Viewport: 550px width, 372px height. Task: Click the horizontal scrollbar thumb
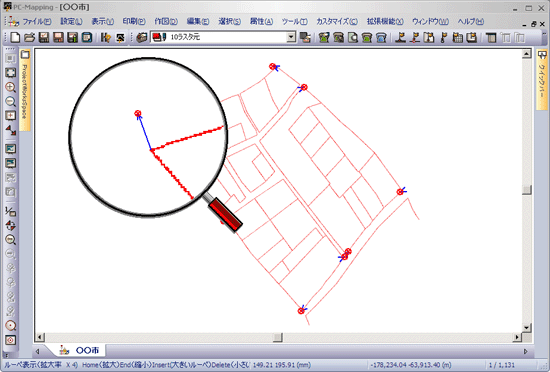[277, 337]
